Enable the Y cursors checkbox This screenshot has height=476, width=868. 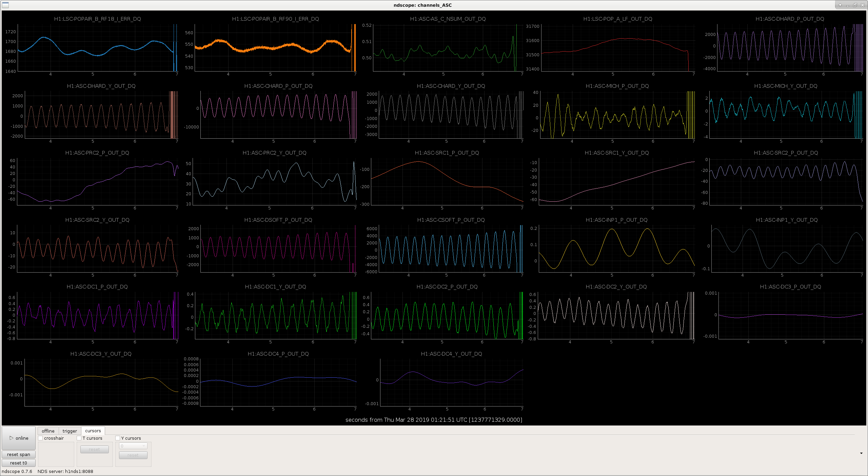click(118, 438)
